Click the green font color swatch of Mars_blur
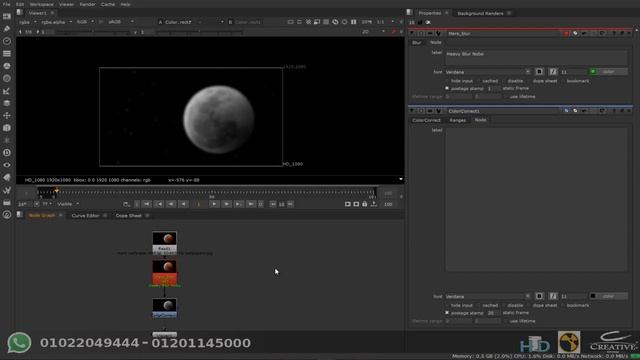This screenshot has height=360, width=640. [x=593, y=72]
